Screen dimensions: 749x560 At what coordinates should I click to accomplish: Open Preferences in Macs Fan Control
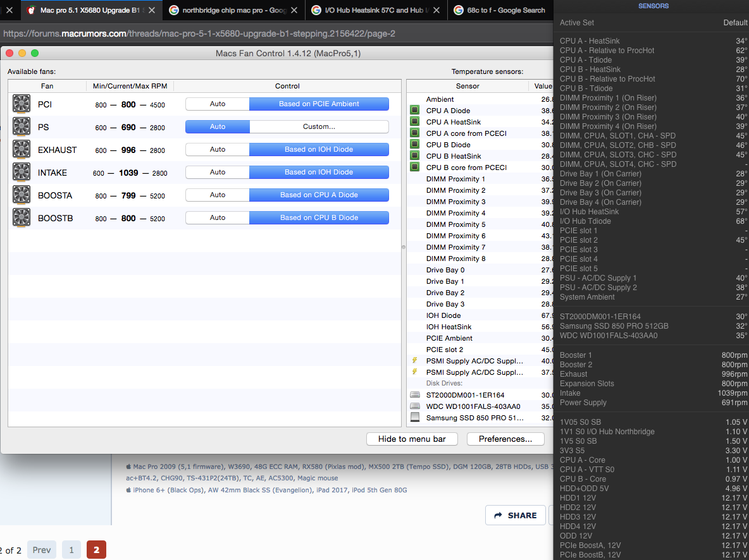tap(505, 439)
